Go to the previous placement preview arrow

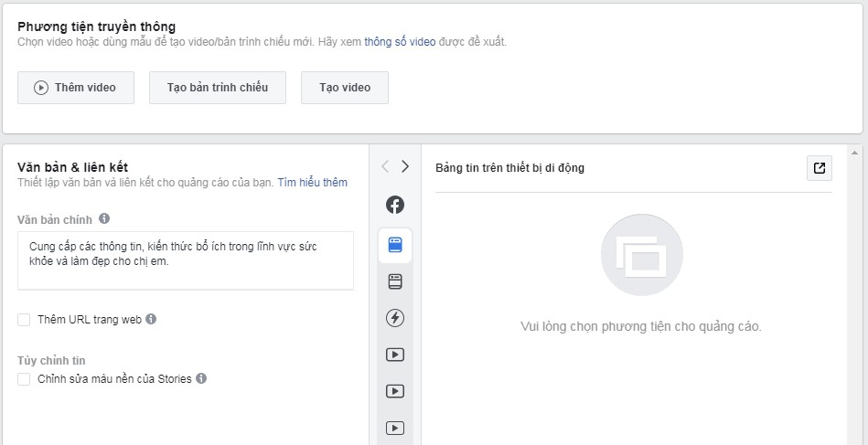(x=385, y=166)
